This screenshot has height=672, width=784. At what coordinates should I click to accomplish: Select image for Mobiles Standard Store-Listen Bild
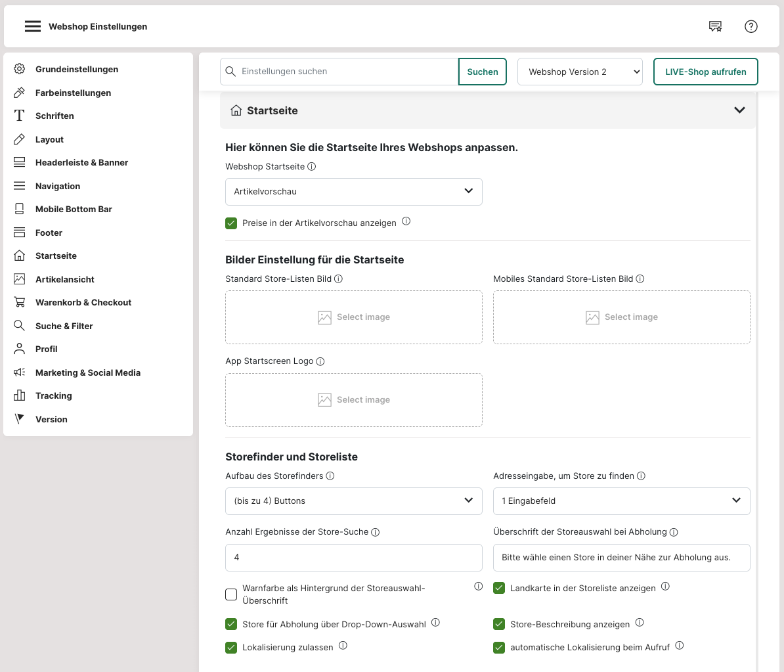tap(621, 317)
